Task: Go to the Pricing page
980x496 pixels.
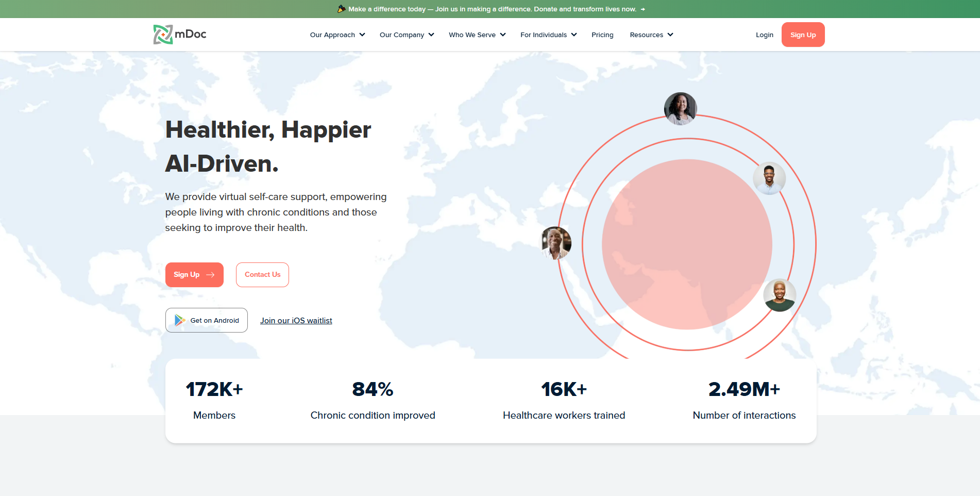Action: pos(602,35)
